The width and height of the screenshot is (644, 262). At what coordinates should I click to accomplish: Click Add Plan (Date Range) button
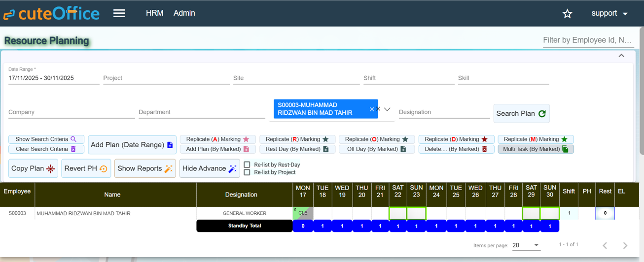click(132, 145)
